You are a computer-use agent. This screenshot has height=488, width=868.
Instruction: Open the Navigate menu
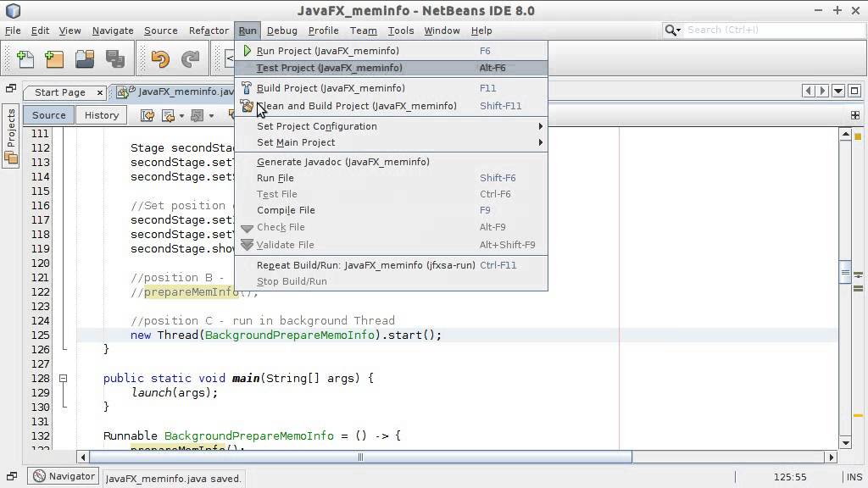click(x=113, y=30)
